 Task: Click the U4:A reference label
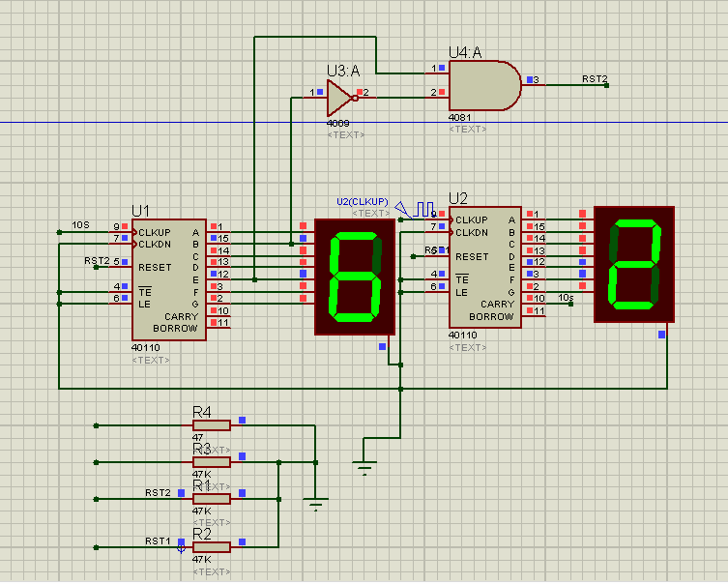tap(465, 53)
